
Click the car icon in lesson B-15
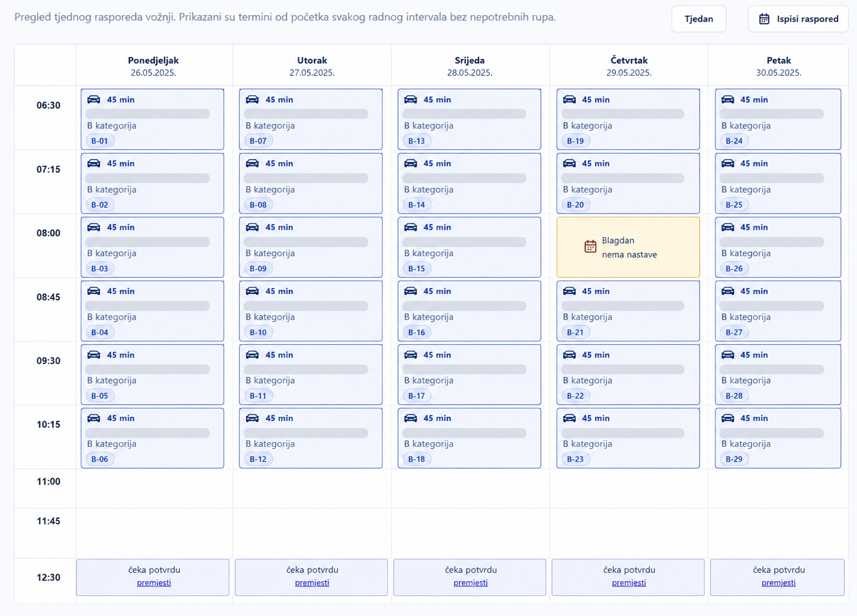(x=411, y=227)
